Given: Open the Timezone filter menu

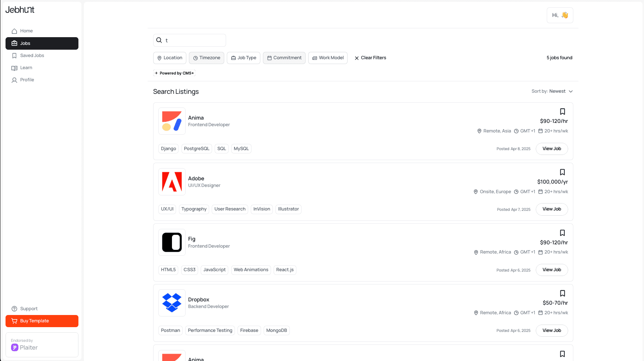Looking at the screenshot, I should pyautogui.click(x=206, y=58).
